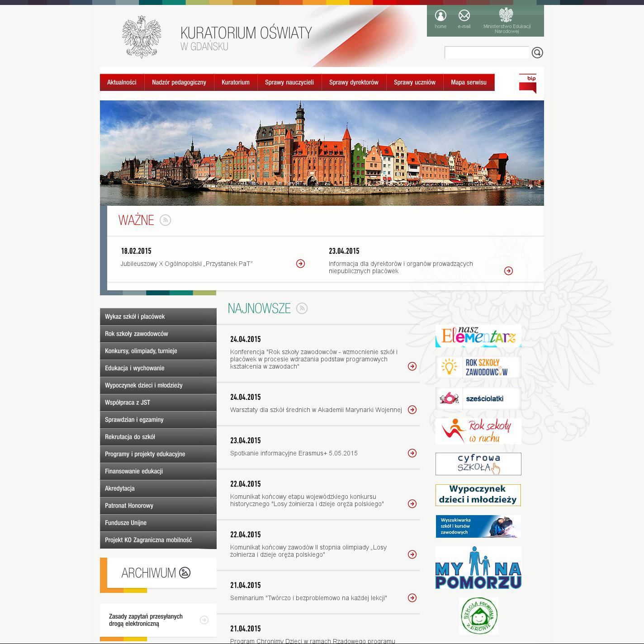Screen dimensions: 644x644
Task: Select Sprawy nauczycieli in navigation bar
Action: coord(289,82)
